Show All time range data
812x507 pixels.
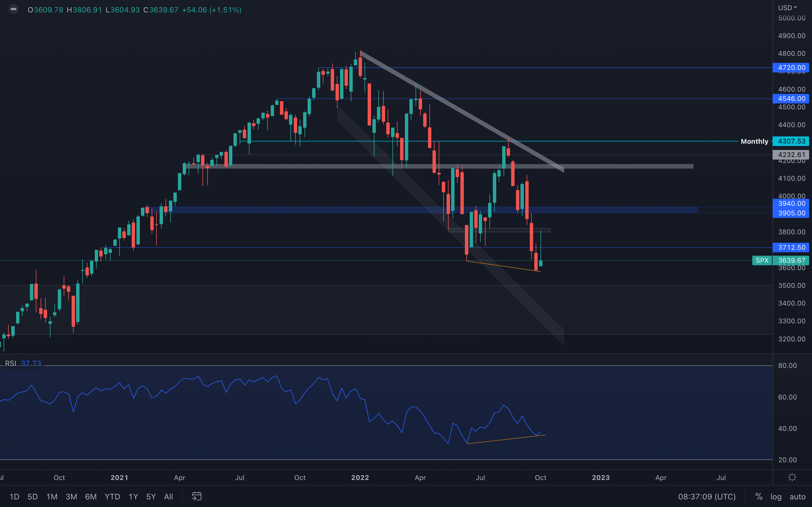[x=168, y=497]
